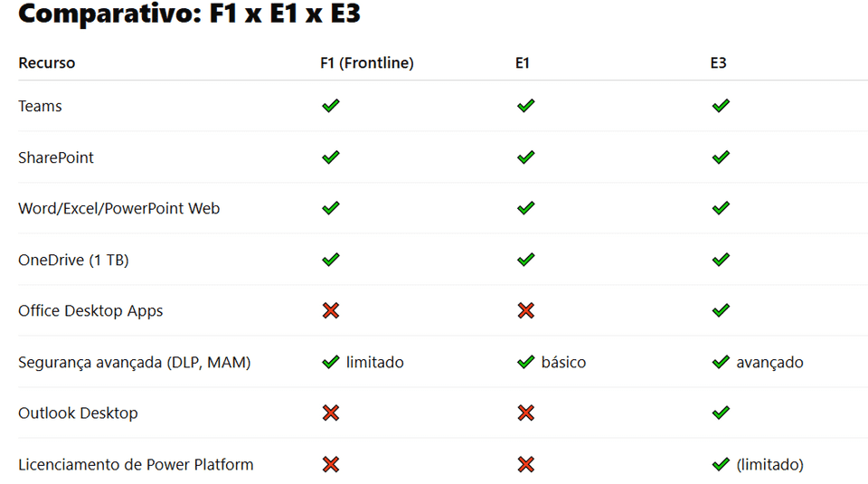Click the 'básico' text in E1 column
Screen dimensions: 868x484
pos(563,362)
